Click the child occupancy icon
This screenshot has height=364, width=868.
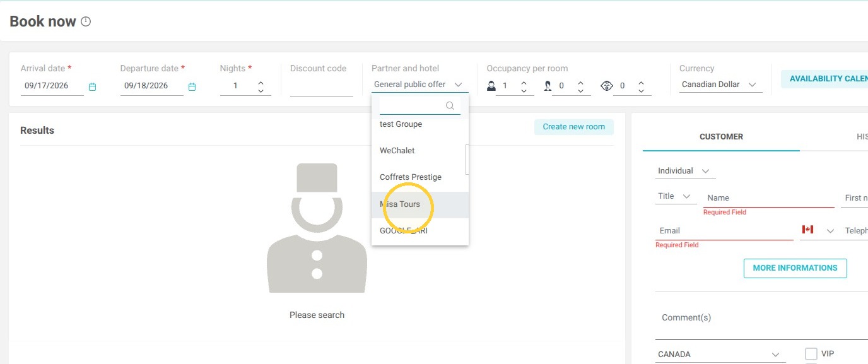(547, 85)
